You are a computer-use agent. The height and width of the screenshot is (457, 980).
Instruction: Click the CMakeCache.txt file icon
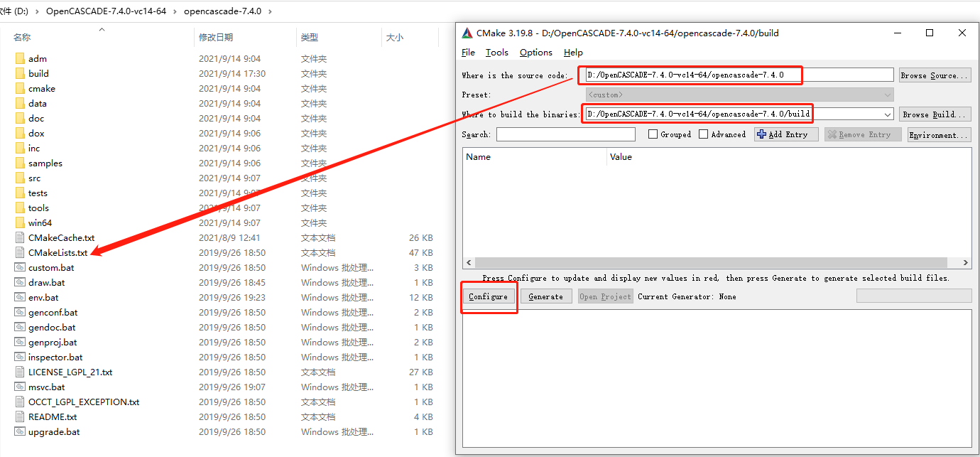20,237
